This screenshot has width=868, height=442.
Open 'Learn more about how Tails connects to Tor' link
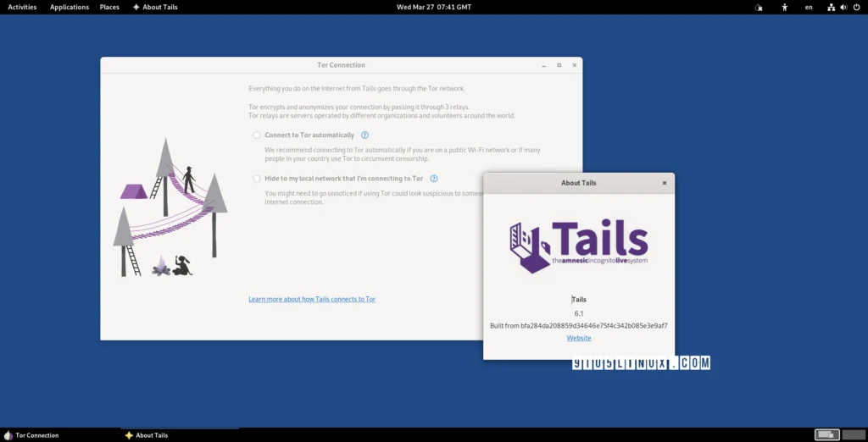coord(312,299)
